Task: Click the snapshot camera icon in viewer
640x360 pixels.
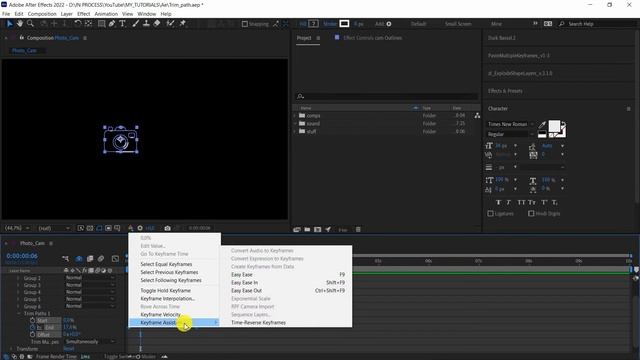Action: point(167,228)
